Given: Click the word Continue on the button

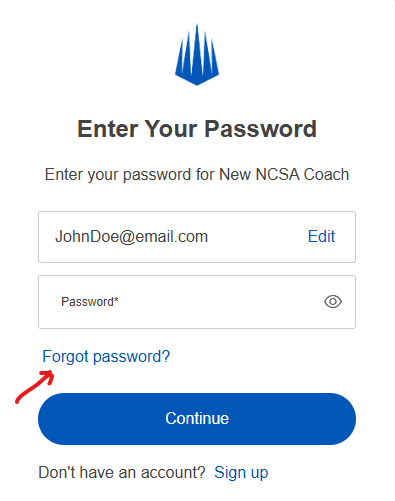Looking at the screenshot, I should [197, 418].
